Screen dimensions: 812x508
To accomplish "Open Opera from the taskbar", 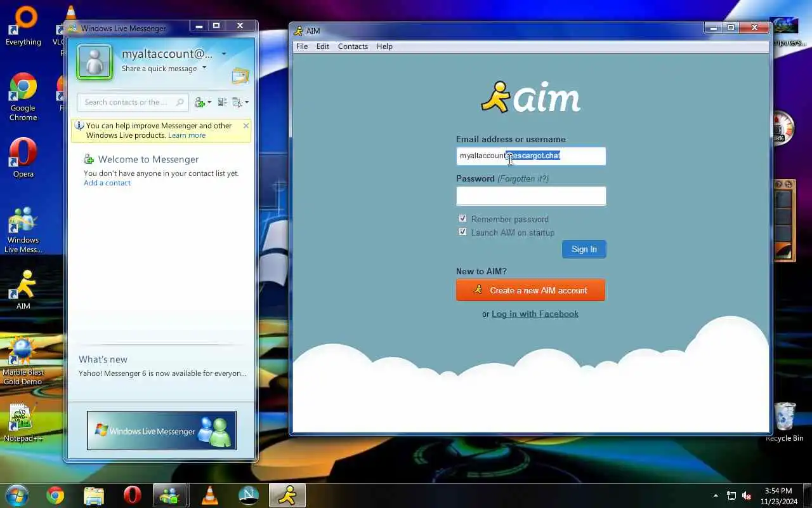I will [x=132, y=495].
